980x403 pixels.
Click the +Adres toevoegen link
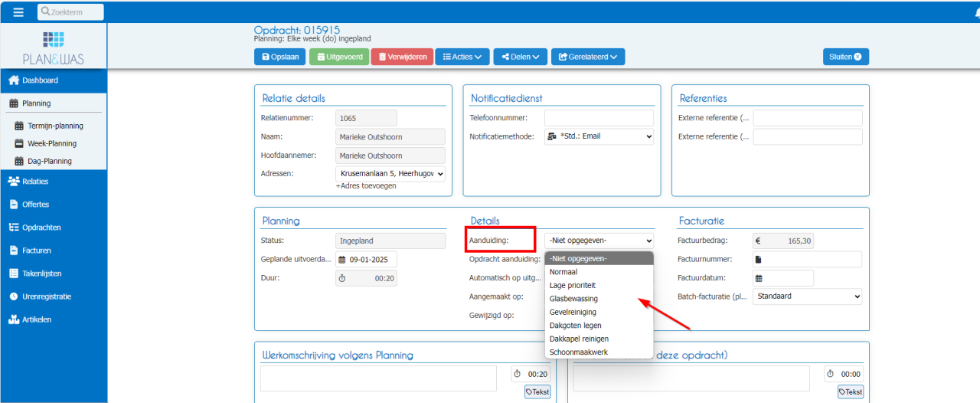(x=366, y=185)
